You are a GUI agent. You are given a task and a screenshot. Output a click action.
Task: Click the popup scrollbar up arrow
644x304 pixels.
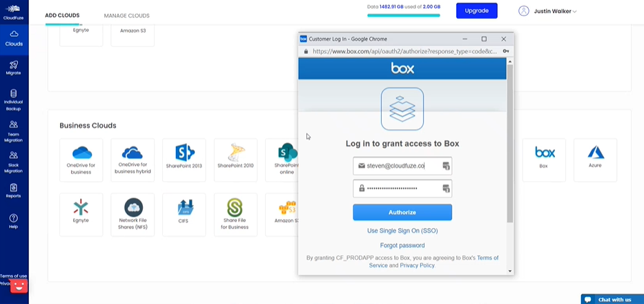510,61
